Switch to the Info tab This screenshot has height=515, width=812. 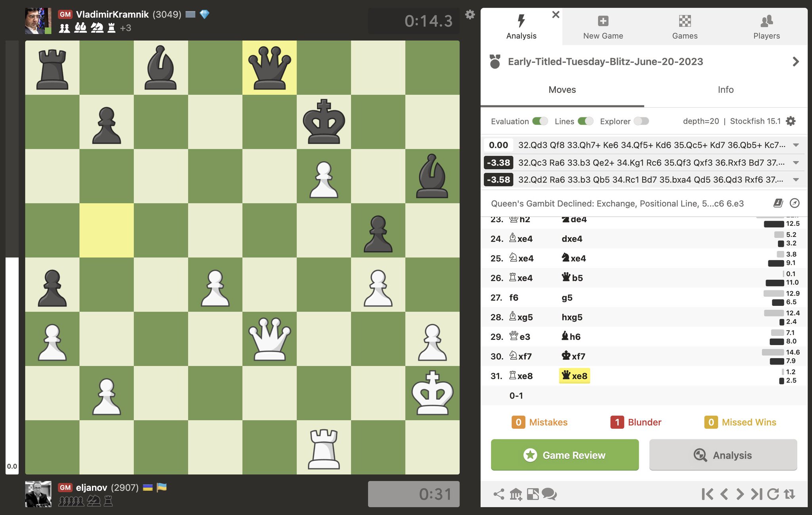pyautogui.click(x=724, y=89)
